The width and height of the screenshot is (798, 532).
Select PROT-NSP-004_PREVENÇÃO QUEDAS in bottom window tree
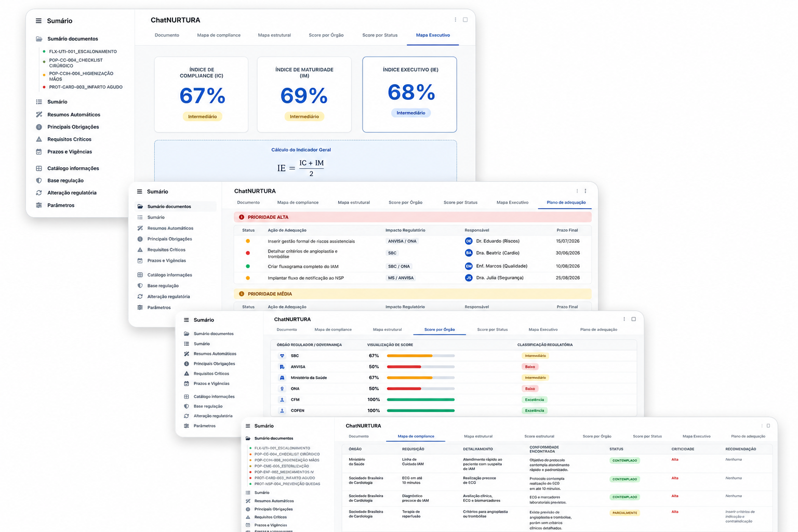[287, 484]
